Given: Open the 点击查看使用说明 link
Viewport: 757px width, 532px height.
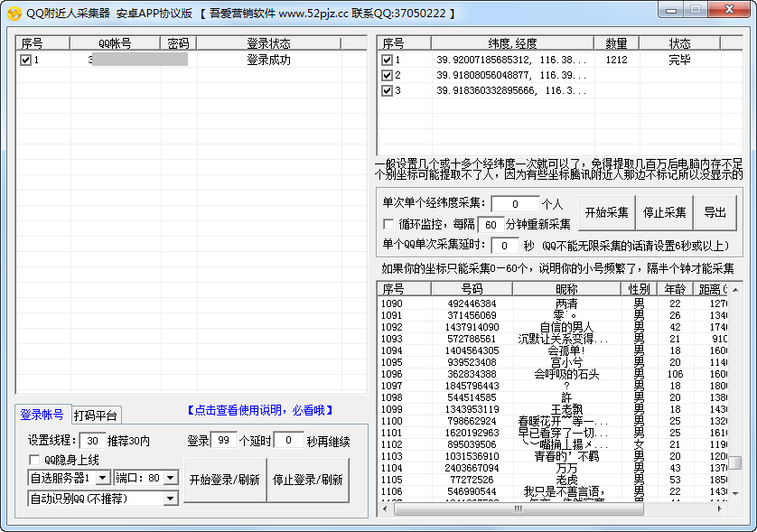Looking at the screenshot, I should 260,410.
